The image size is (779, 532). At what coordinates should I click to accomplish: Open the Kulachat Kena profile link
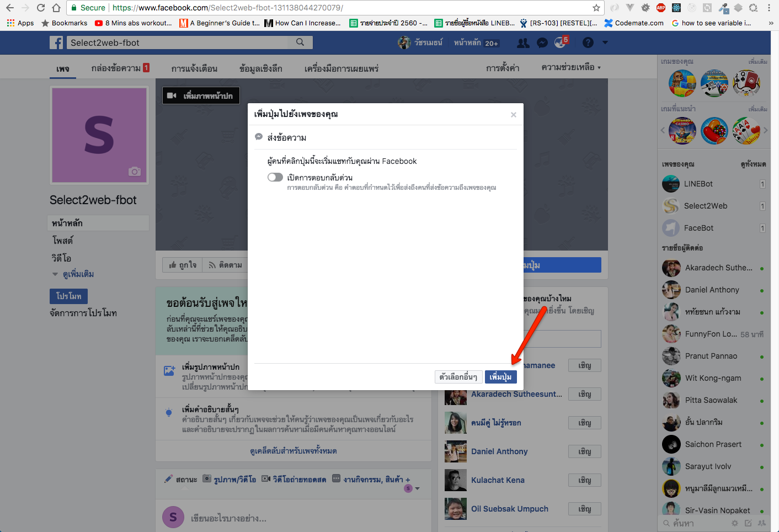pyautogui.click(x=498, y=480)
